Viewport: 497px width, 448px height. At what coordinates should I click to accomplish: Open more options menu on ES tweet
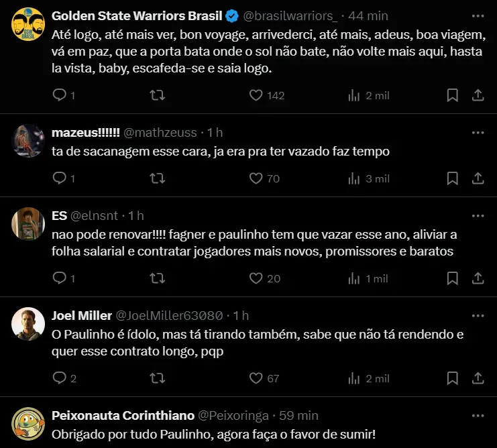click(478, 215)
